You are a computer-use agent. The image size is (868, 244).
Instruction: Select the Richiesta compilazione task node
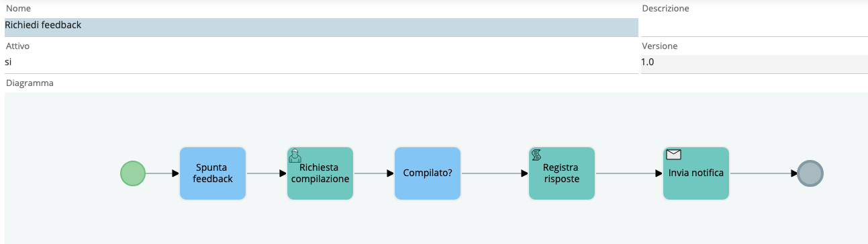tap(320, 173)
